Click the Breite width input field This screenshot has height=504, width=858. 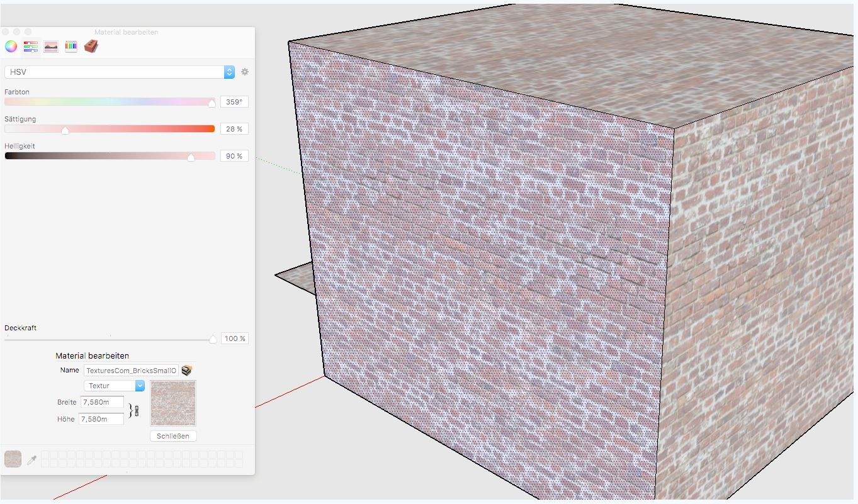point(101,402)
